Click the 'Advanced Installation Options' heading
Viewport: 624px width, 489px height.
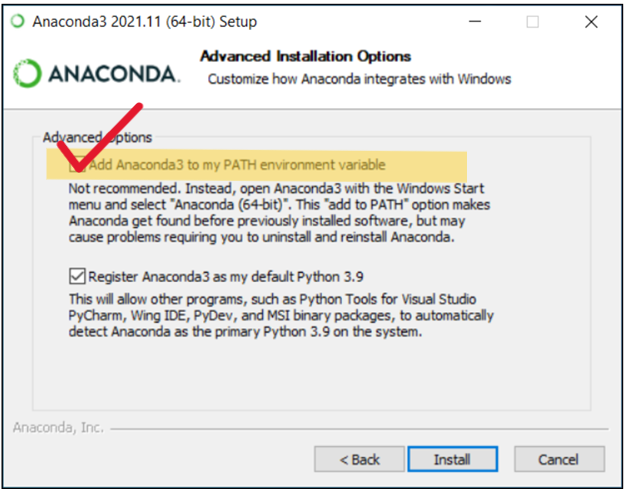pos(306,56)
